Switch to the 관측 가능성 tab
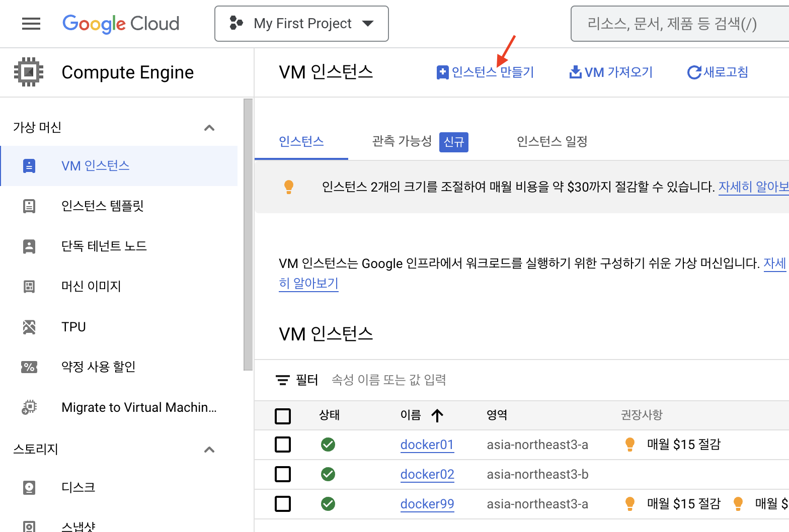Viewport: 789px width, 532px height. pos(420,142)
